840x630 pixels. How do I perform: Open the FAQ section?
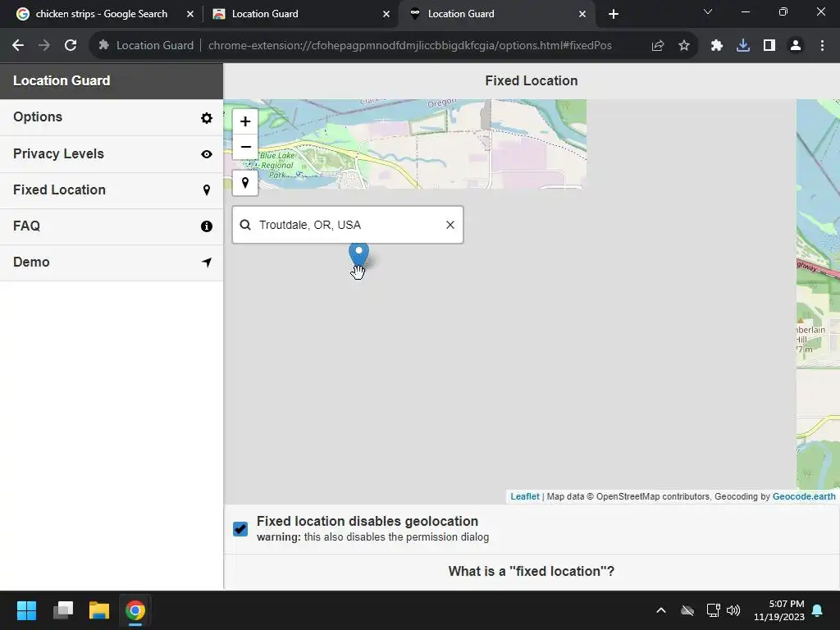point(112,226)
